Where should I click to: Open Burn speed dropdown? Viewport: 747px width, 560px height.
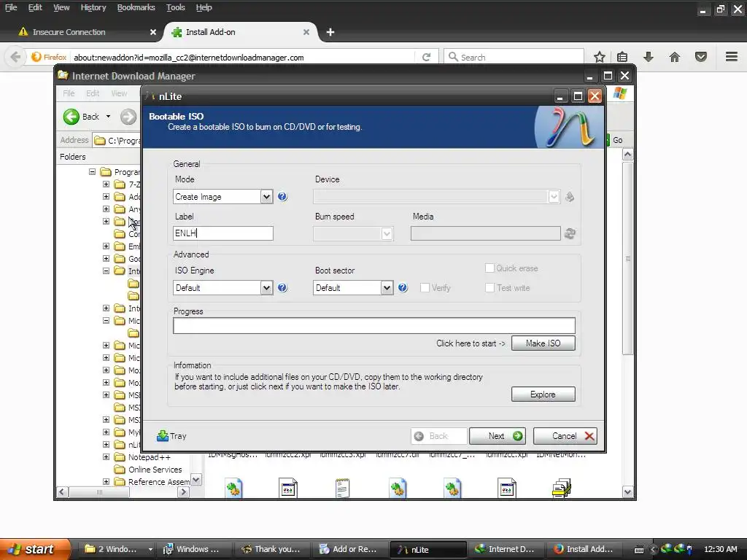click(x=387, y=234)
